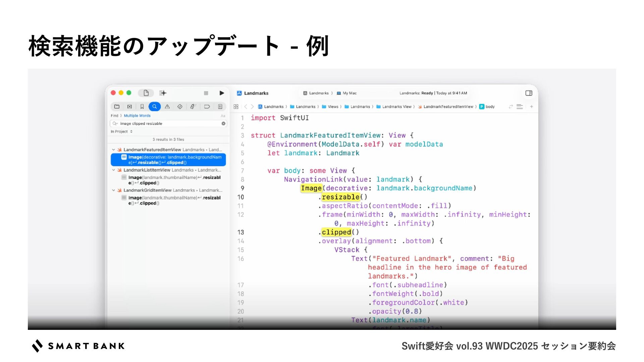Collapse the LandmarkFeaturedItemView result group

tap(113, 150)
